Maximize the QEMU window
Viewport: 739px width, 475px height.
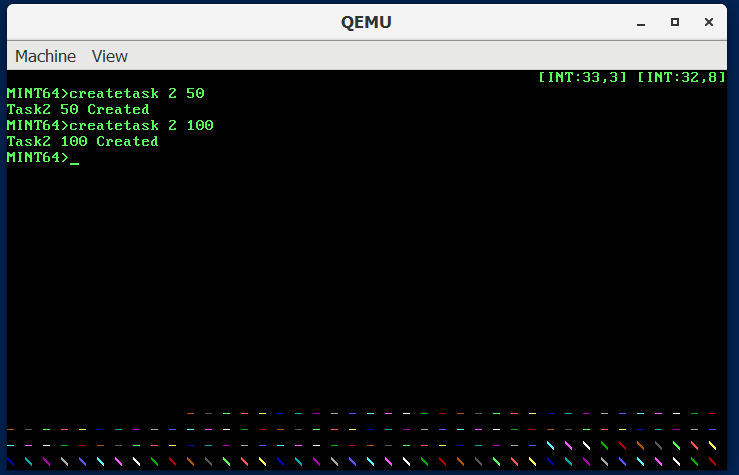(x=675, y=21)
